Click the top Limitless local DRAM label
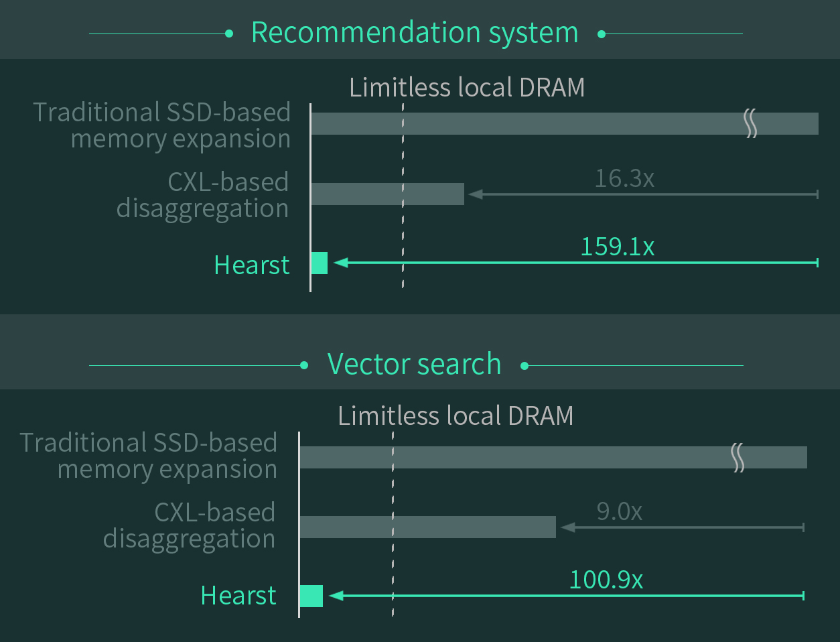840x642 pixels. click(467, 88)
